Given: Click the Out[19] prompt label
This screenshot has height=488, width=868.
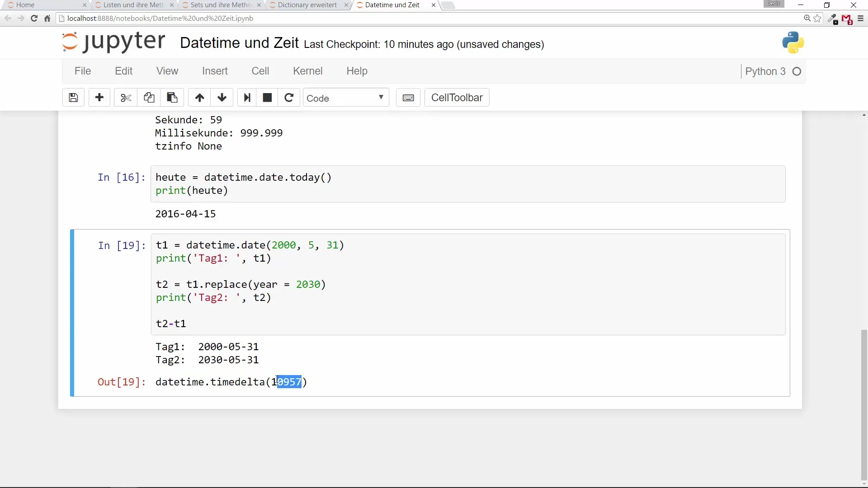Looking at the screenshot, I should [x=122, y=382].
